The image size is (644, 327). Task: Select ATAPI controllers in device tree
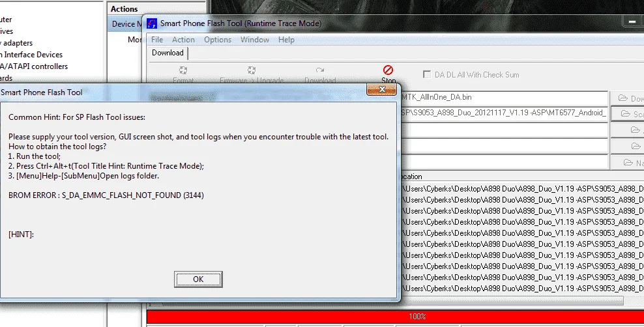point(34,66)
